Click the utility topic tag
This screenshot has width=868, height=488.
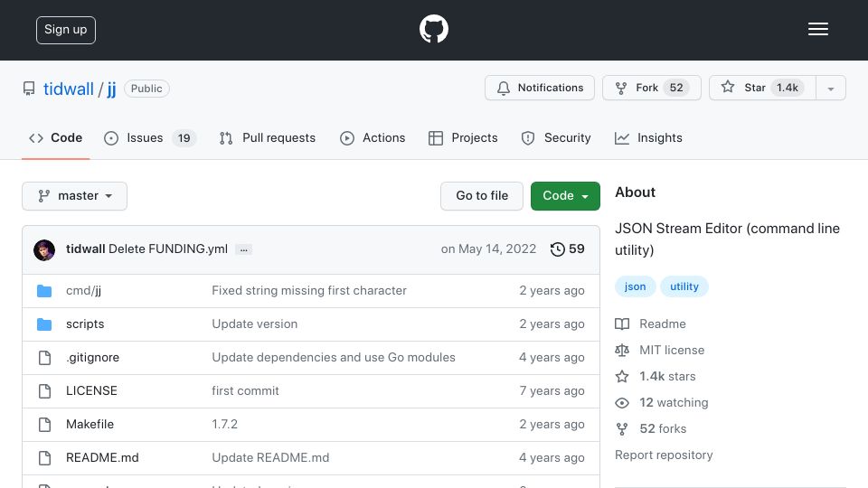684,286
